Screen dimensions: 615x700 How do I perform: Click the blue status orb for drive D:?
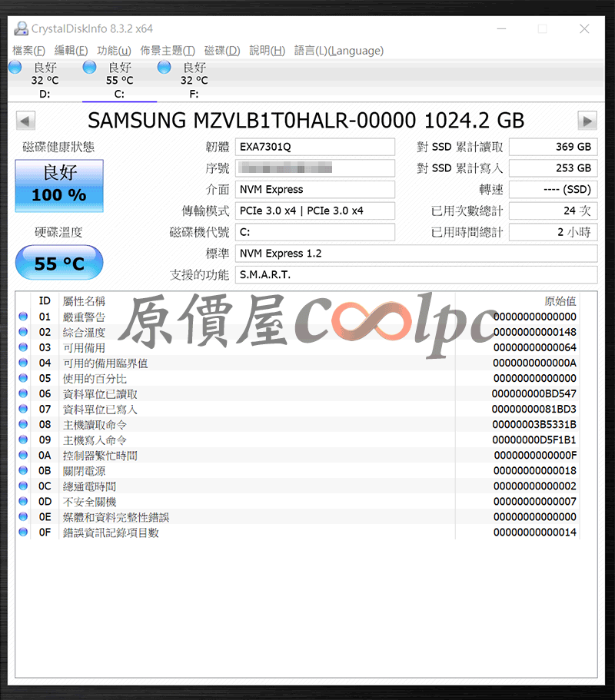click(x=15, y=67)
